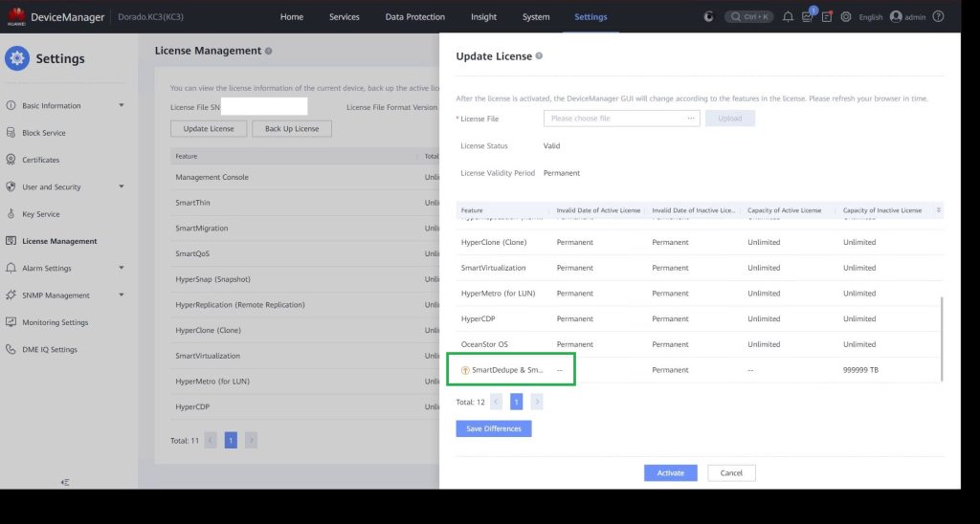Click the warning icon beside SmartDedupe feature
The image size is (980, 524).
click(x=465, y=370)
